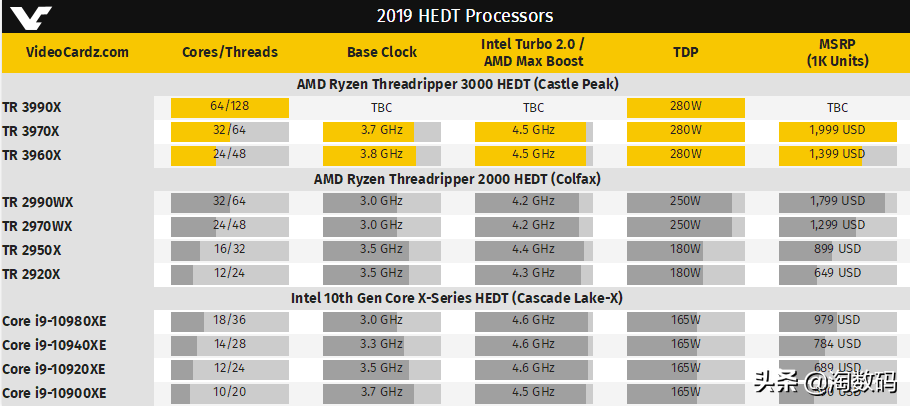Click Core i9-10920XE 3.5 GHz base clock
Screen dimensions: 910x406
coord(382,369)
